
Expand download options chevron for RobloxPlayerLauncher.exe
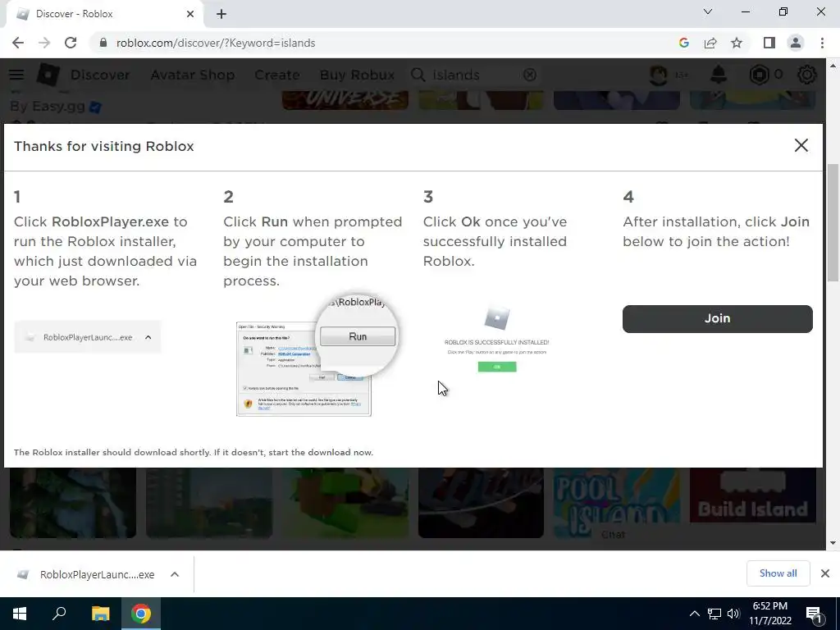pos(175,574)
